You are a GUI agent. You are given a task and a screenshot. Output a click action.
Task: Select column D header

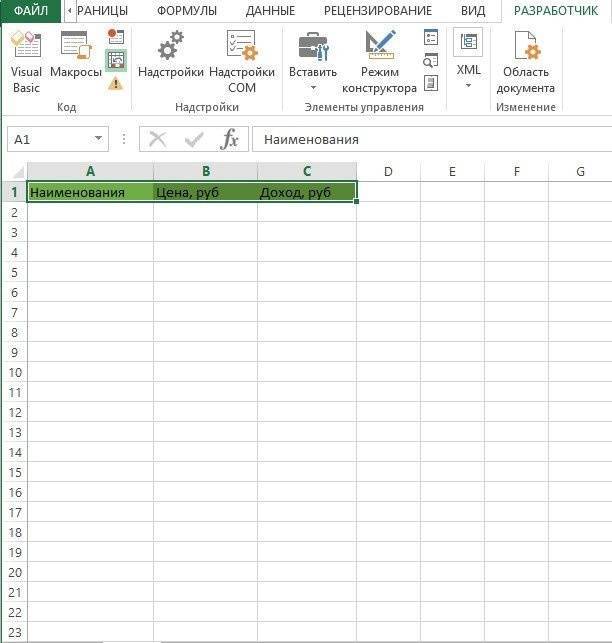[388, 172]
